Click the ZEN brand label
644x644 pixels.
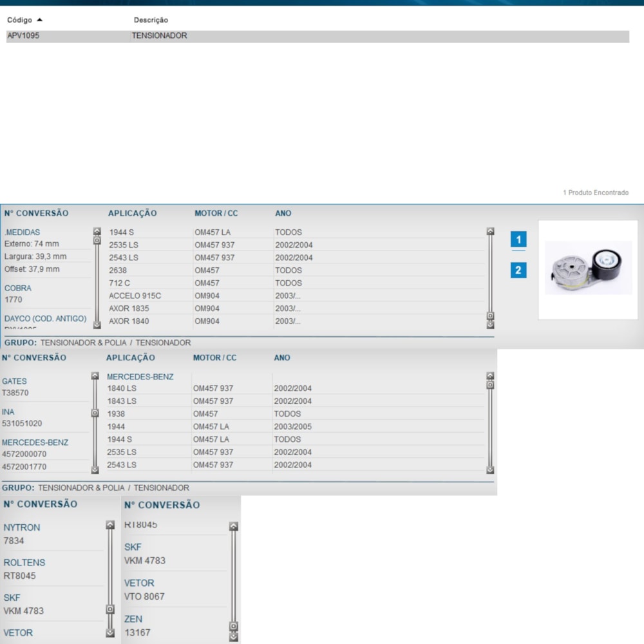point(133,620)
